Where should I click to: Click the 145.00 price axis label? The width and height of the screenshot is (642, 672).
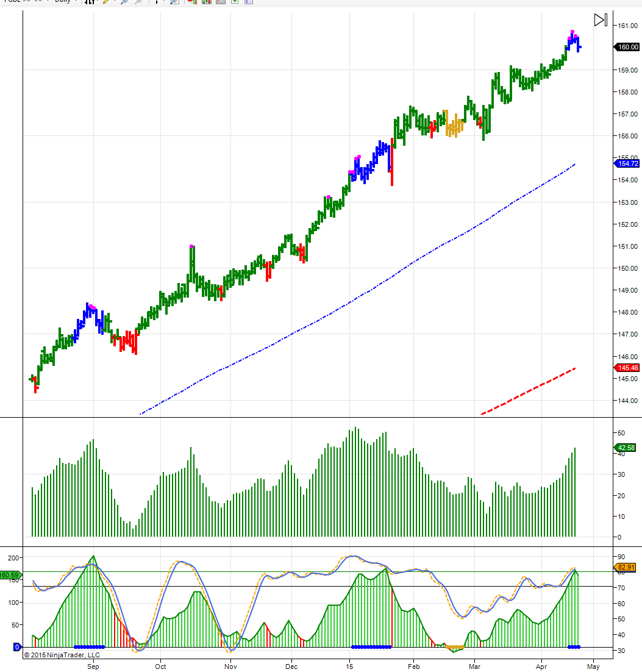(627, 379)
